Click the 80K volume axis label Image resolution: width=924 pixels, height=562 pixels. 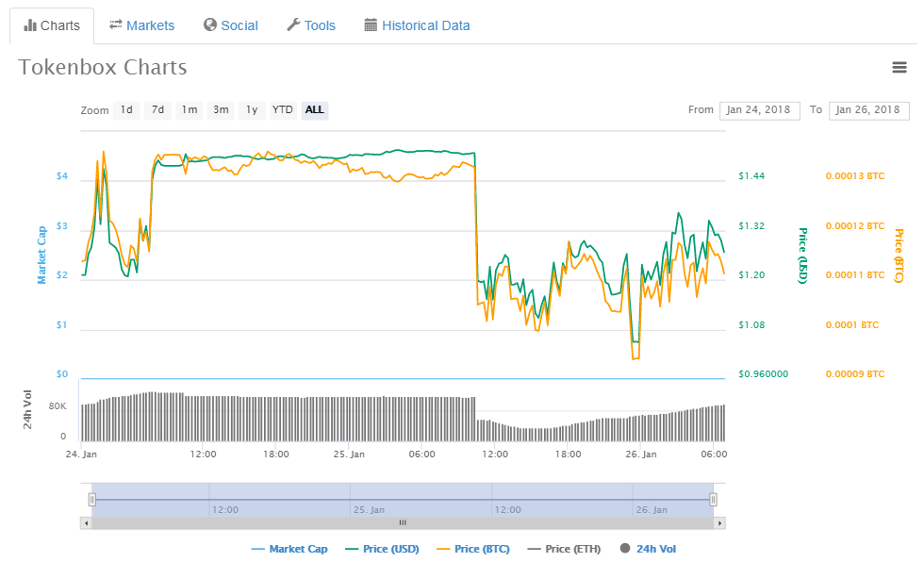pos(58,406)
